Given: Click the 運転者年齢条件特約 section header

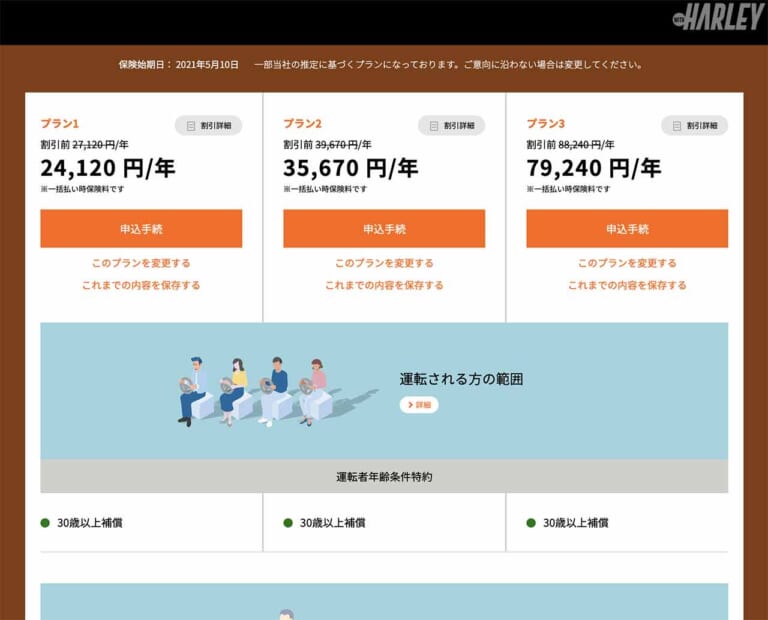Looking at the screenshot, I should (384, 477).
